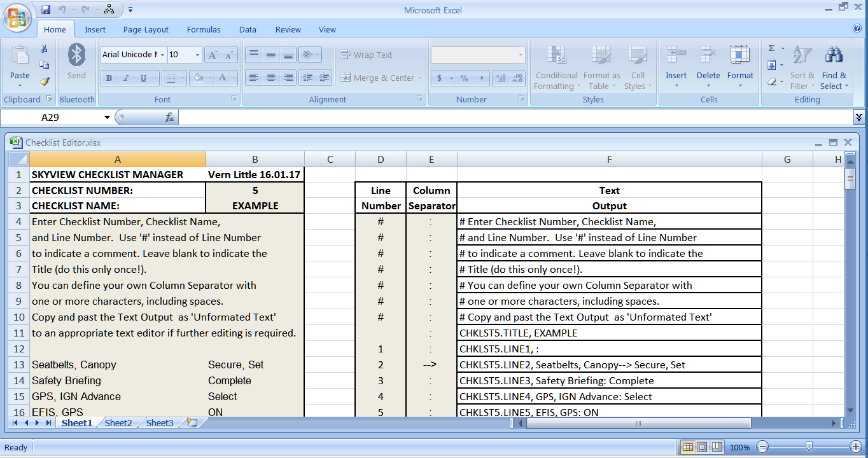Click the formula bar input field
This screenshot has height=458, width=868.
pyautogui.click(x=515, y=117)
